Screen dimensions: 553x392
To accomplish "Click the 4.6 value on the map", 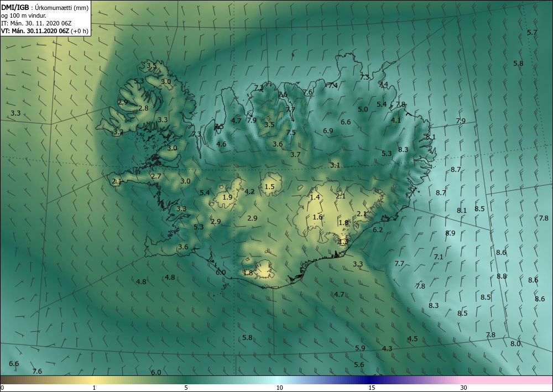I will (221, 144).
